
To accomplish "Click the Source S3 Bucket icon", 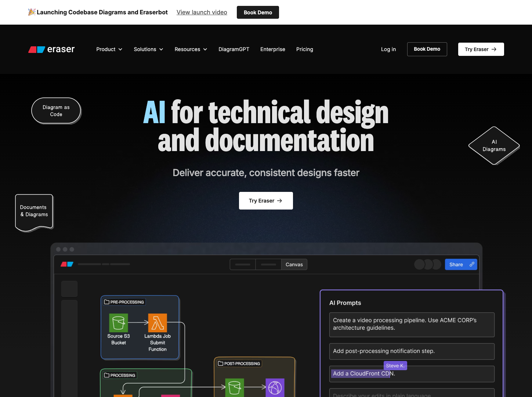I will tap(118, 323).
